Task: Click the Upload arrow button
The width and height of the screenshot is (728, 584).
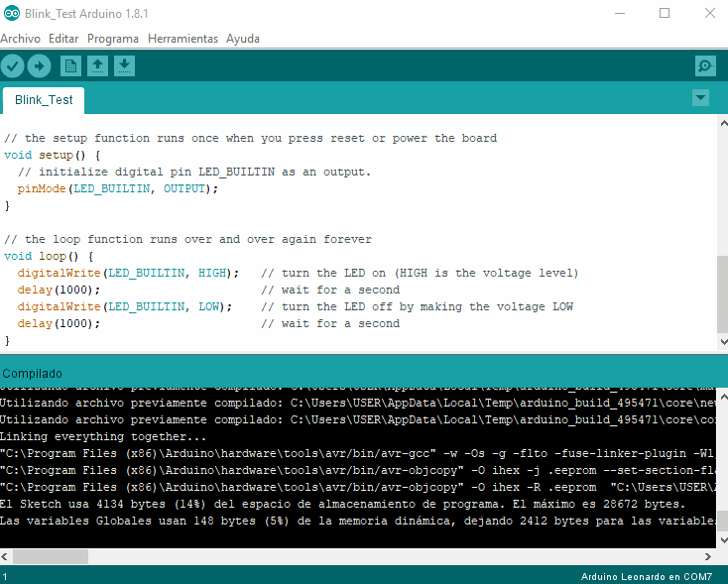Action: tap(39, 65)
